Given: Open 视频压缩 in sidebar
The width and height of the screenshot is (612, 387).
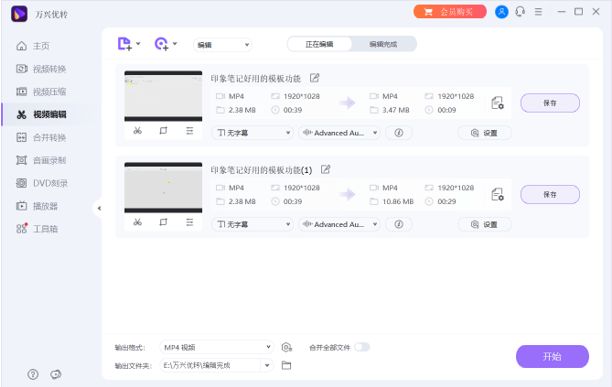Looking at the screenshot, I should pos(41,92).
